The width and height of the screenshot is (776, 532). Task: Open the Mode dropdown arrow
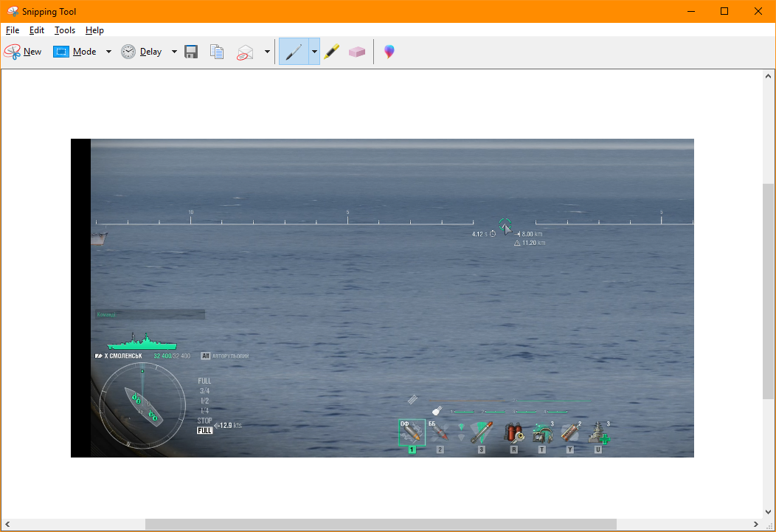tap(108, 52)
